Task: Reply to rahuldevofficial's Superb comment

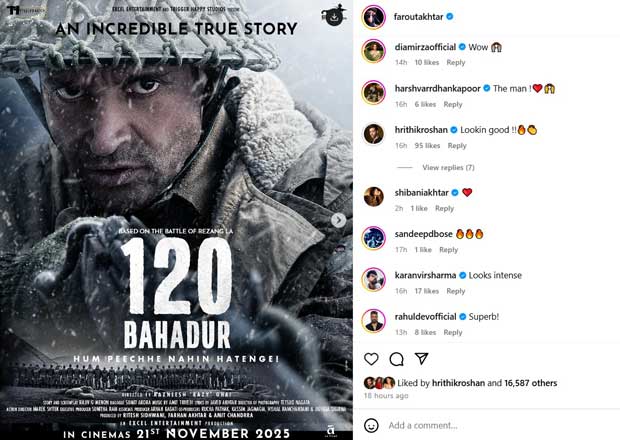Action: point(453,332)
